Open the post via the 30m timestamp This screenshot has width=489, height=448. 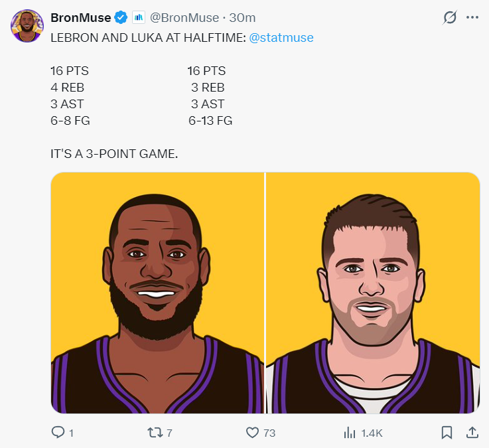(242, 18)
